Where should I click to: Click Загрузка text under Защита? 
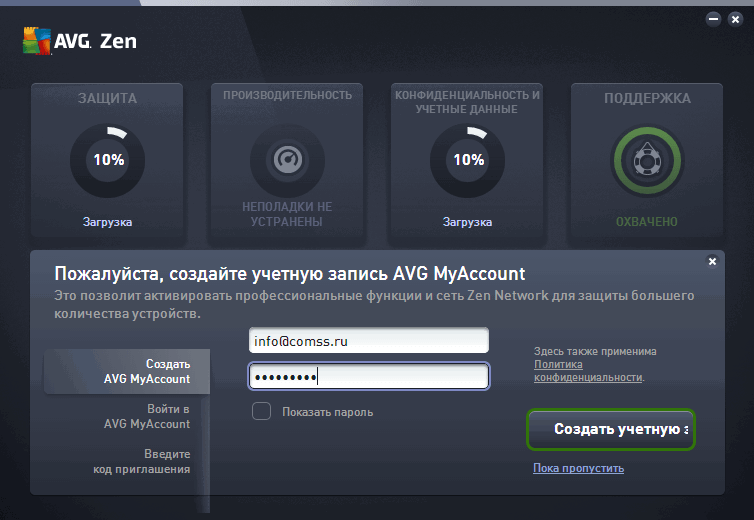[x=107, y=222]
